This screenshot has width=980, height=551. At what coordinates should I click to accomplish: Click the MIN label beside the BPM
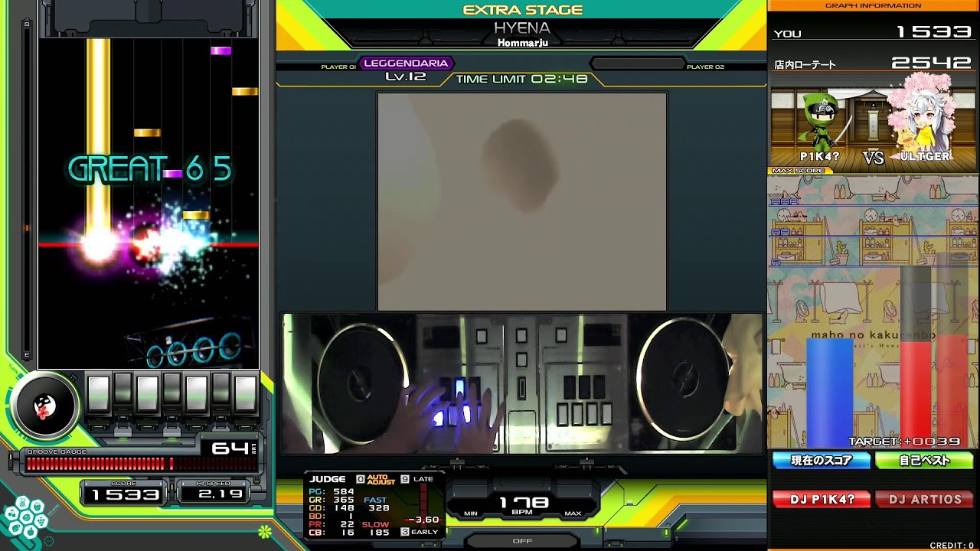coord(471,514)
